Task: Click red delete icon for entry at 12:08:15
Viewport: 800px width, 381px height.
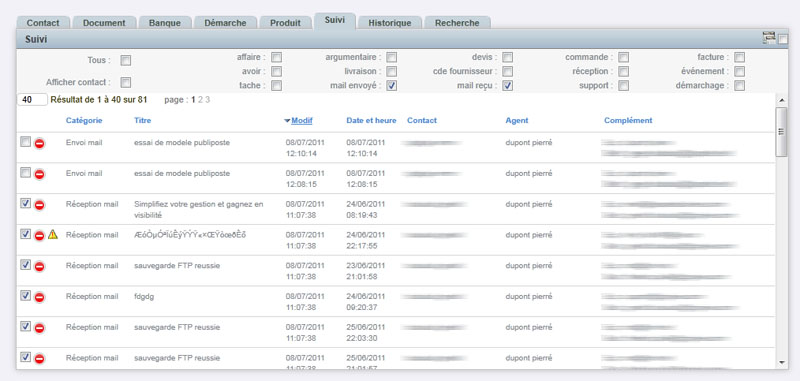Action: pyautogui.click(x=39, y=174)
